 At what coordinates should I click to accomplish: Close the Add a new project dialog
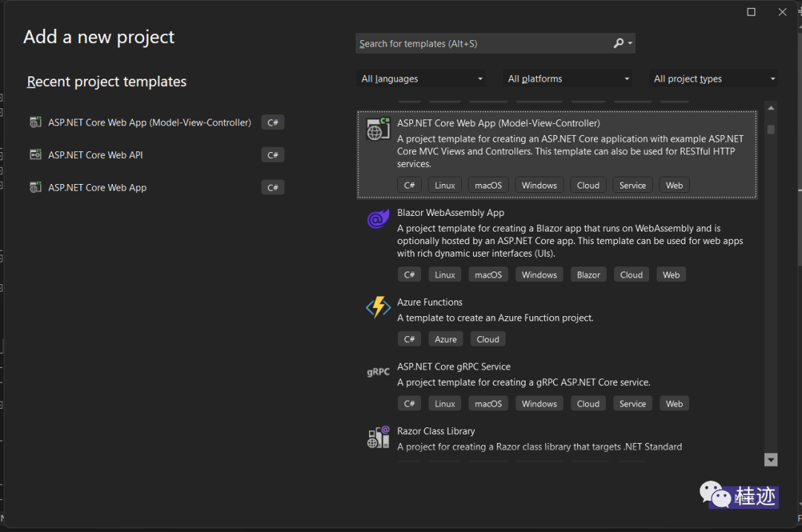[x=782, y=12]
